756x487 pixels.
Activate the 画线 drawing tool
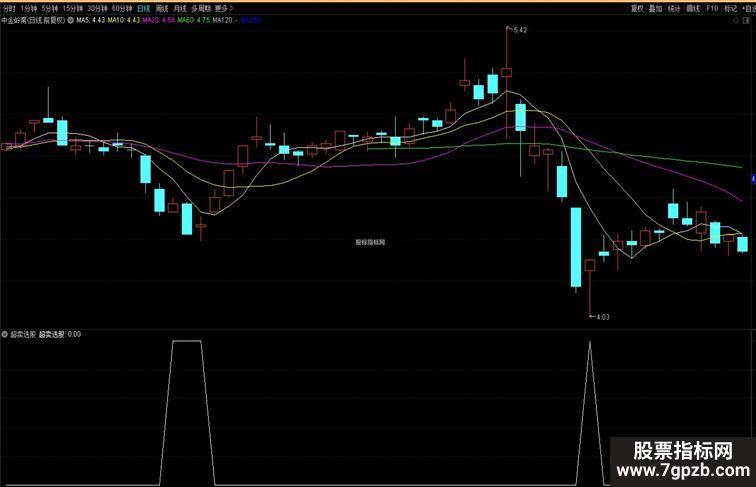pos(693,9)
